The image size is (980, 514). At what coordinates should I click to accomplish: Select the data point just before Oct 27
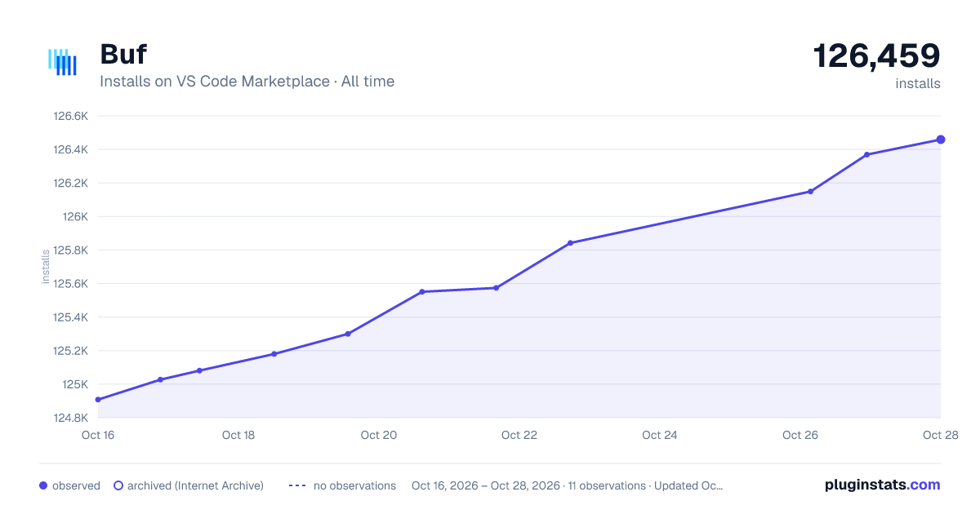click(x=866, y=154)
